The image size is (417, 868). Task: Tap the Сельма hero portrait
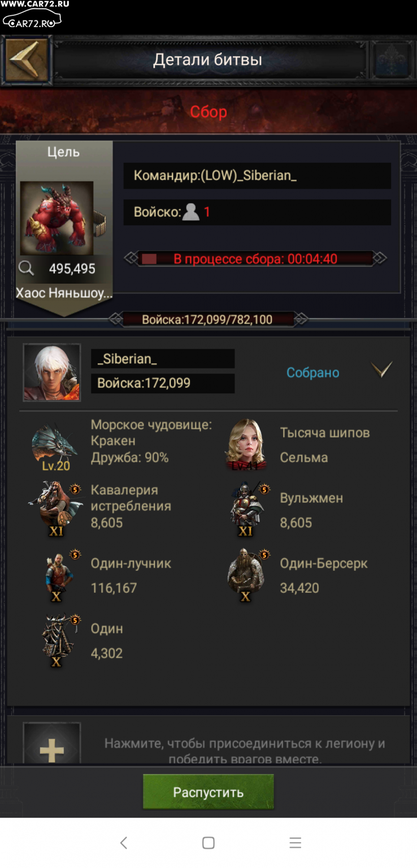tap(246, 445)
